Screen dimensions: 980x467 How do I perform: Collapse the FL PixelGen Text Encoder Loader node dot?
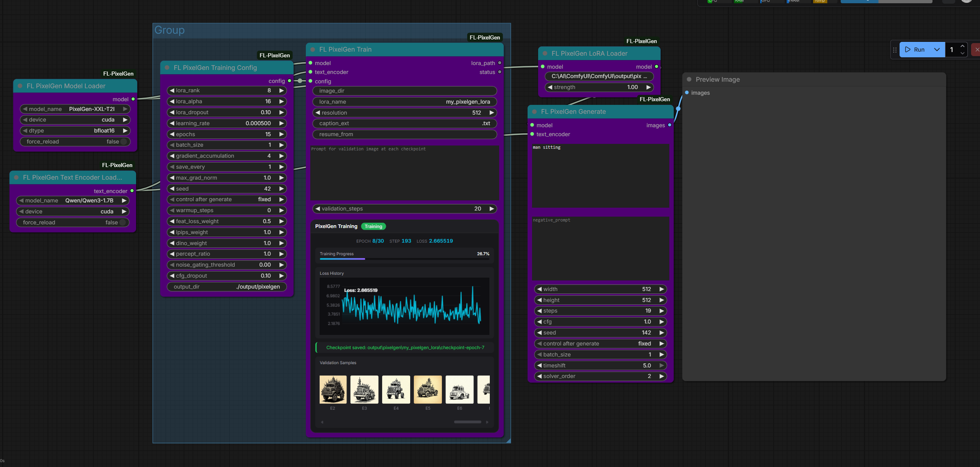[x=16, y=178]
